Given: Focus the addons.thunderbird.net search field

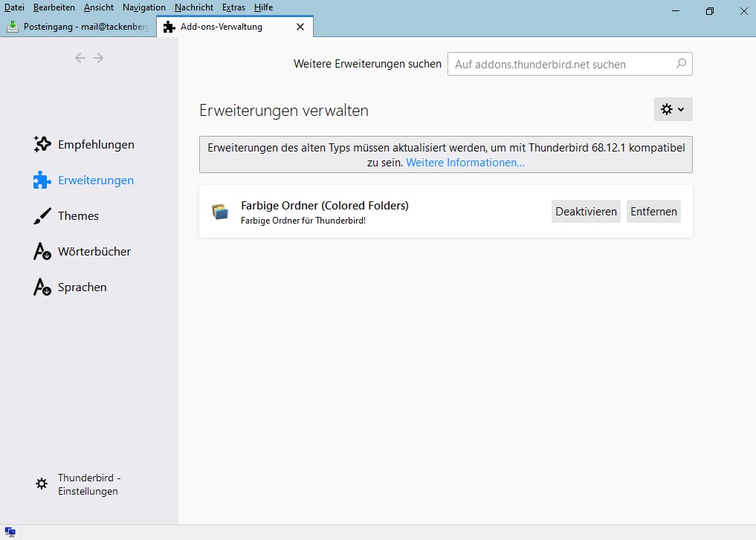Looking at the screenshot, I should point(570,64).
